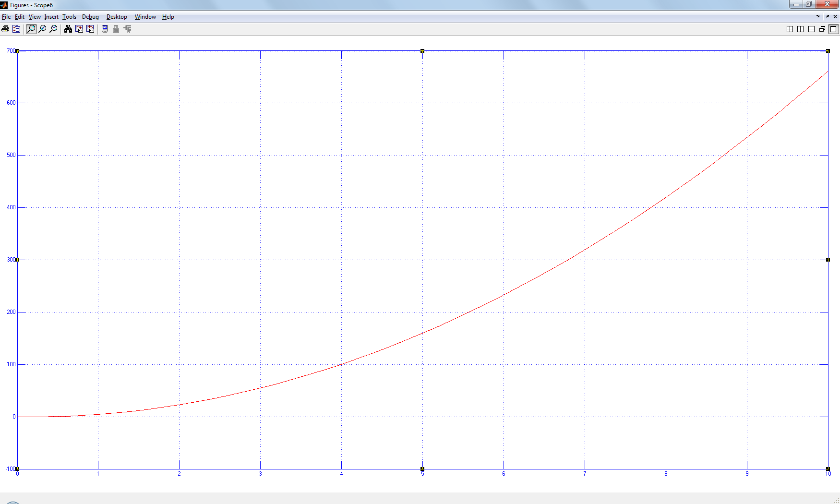Click the y-axis tick label 600
840x504 pixels.
(x=11, y=103)
